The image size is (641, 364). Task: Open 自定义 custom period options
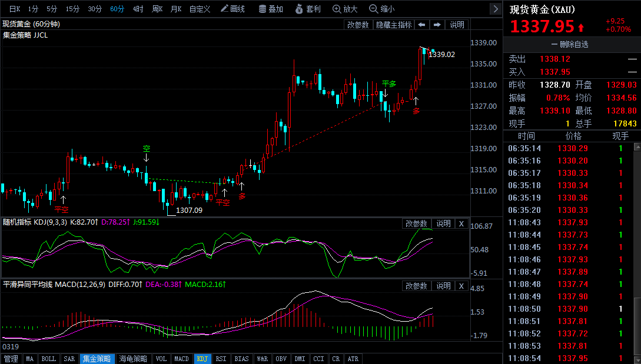(x=200, y=9)
